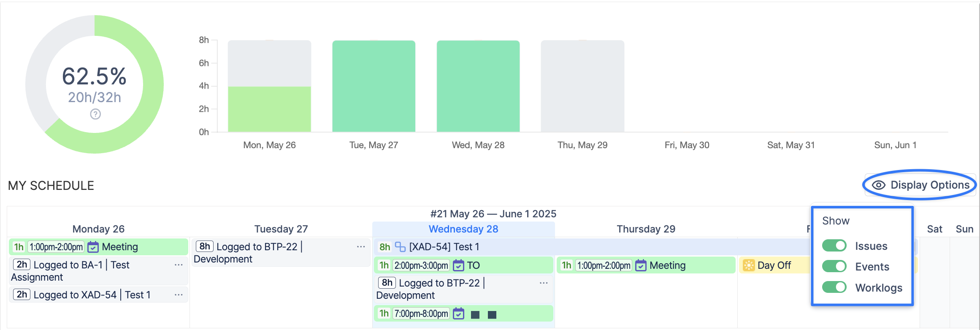Turn off the Worklogs toggle
This screenshot has height=330, width=980.
(834, 287)
